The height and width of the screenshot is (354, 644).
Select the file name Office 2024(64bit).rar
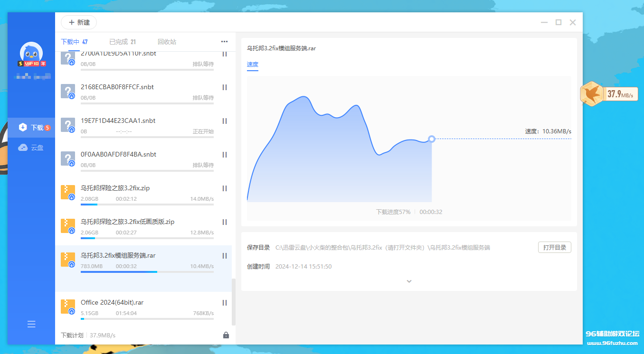click(112, 303)
